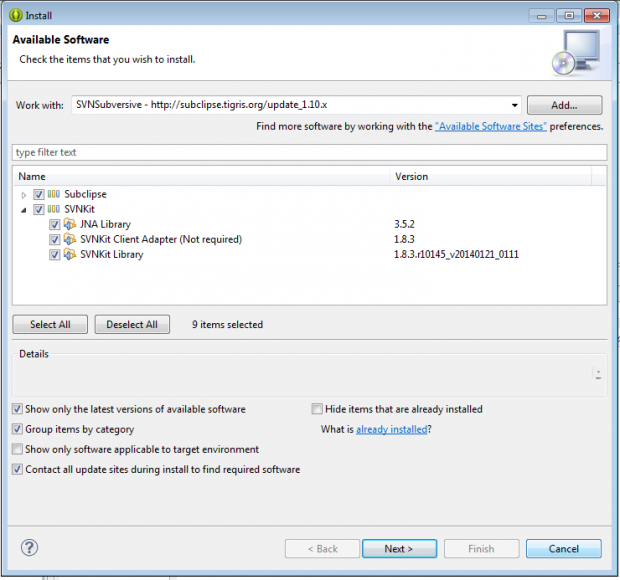Image resolution: width=620 pixels, height=580 pixels.
Task: Click the Deselect All button
Action: click(132, 324)
